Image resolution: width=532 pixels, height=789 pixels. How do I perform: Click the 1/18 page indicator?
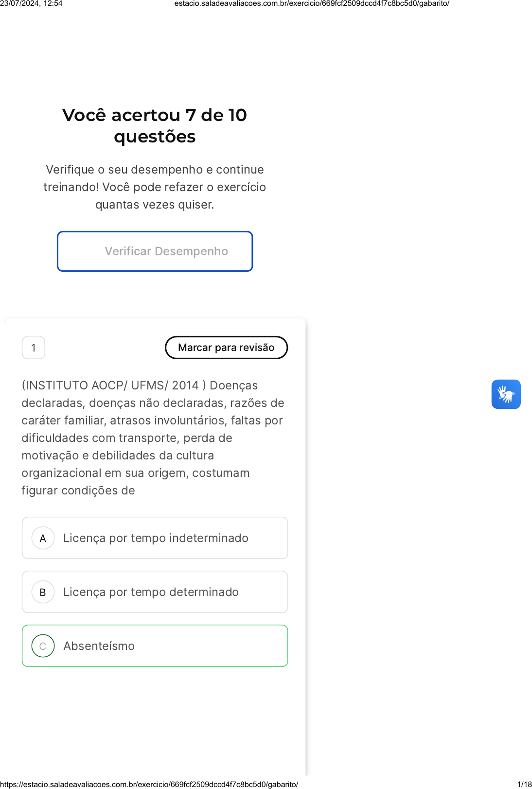pyautogui.click(x=524, y=784)
